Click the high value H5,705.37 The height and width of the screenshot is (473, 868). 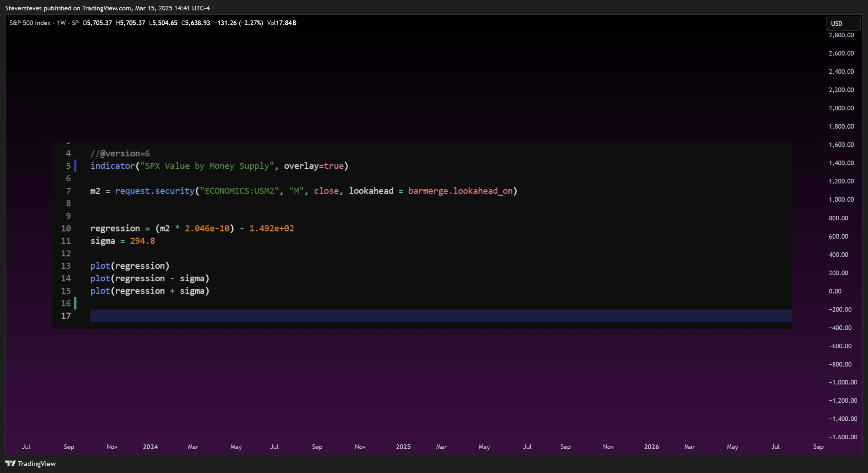click(131, 23)
